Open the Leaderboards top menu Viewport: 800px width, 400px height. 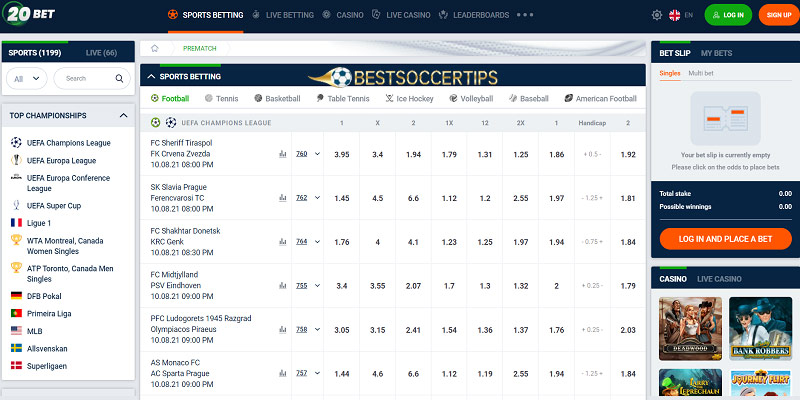pos(474,15)
